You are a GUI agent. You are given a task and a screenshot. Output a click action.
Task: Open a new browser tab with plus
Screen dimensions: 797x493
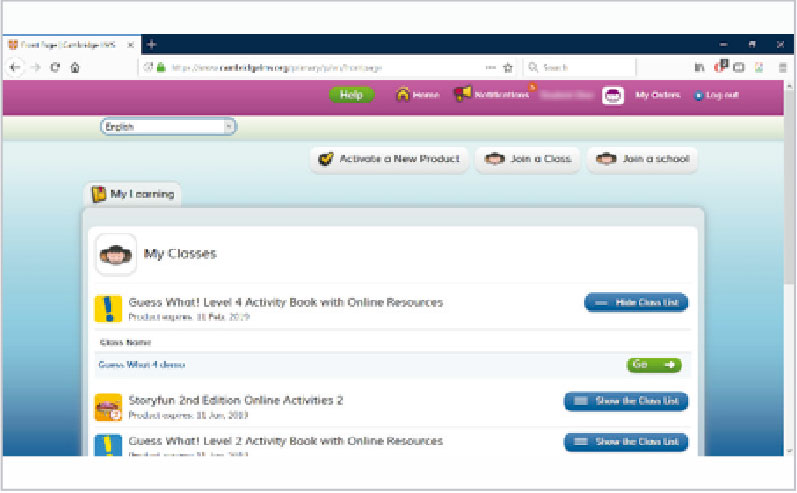[x=151, y=45]
